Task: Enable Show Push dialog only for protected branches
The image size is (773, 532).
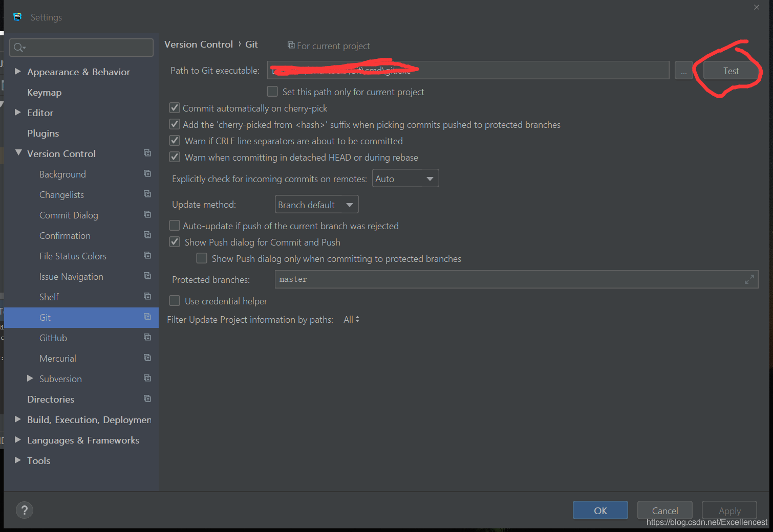Action: point(202,258)
